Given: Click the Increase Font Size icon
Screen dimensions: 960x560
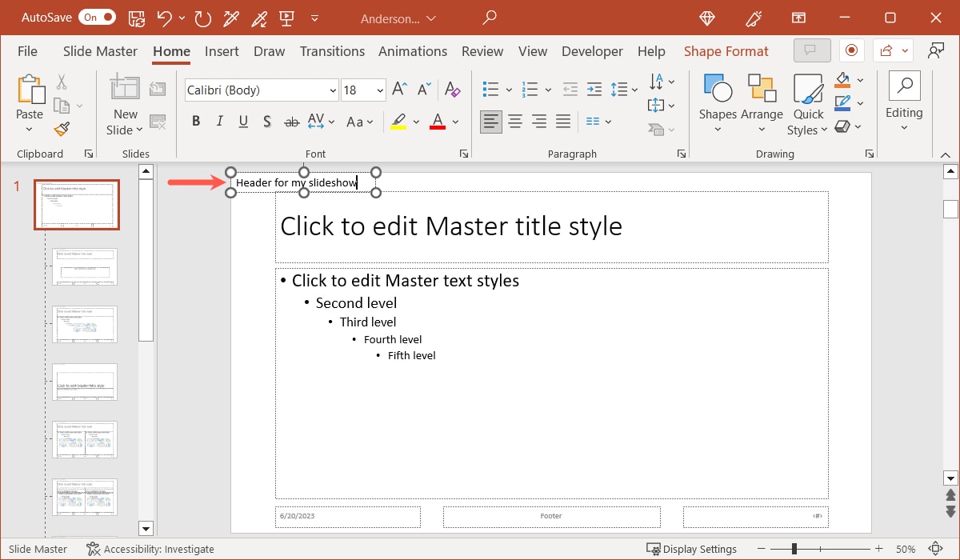Looking at the screenshot, I should coord(398,89).
